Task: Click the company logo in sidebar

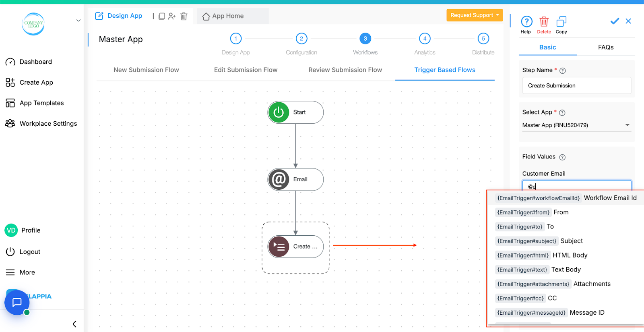Action: pyautogui.click(x=33, y=24)
